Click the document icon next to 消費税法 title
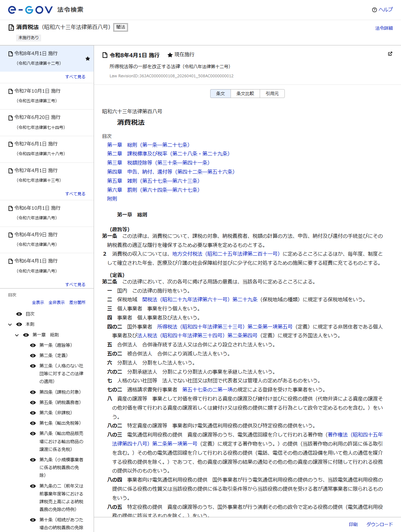Viewport: 401px width, 532px height. (x=11, y=28)
